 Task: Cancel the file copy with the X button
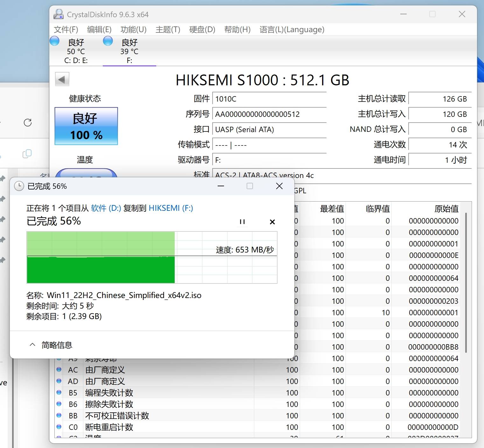272,222
